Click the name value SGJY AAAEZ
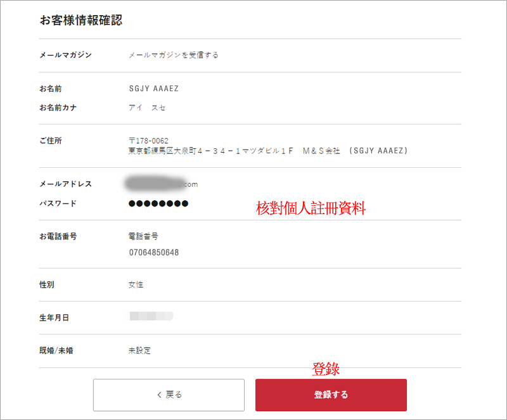507x420 pixels. (x=154, y=89)
